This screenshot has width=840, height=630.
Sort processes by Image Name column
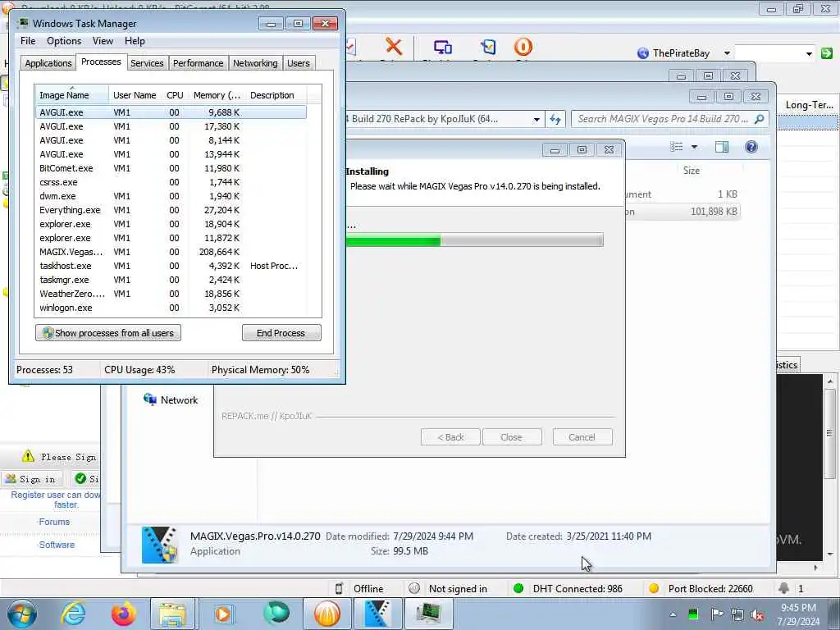pyautogui.click(x=72, y=95)
